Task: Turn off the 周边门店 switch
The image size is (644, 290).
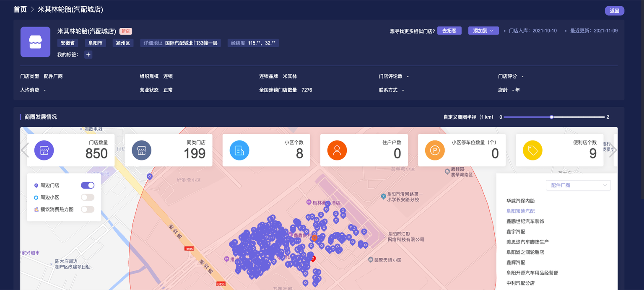Action: (x=88, y=185)
